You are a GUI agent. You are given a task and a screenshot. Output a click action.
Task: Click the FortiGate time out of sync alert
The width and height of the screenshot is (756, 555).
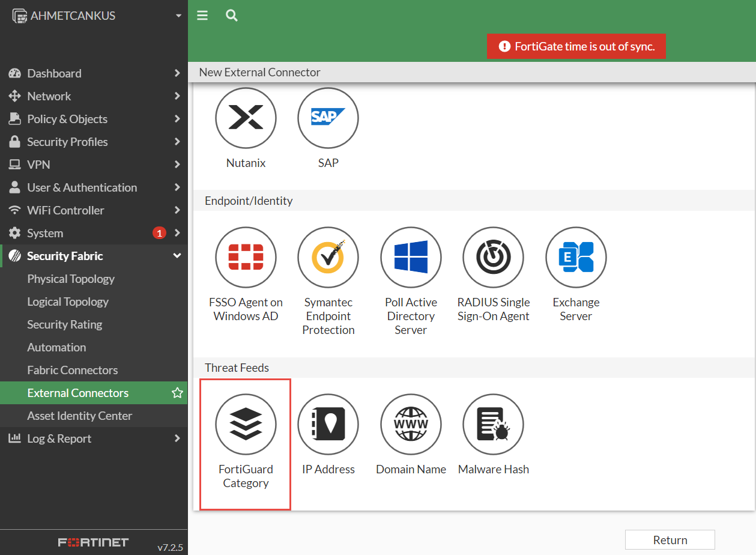click(x=576, y=46)
